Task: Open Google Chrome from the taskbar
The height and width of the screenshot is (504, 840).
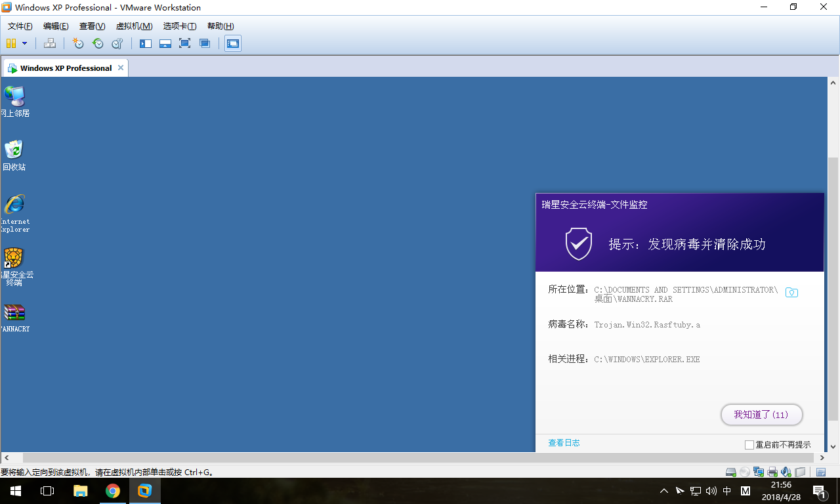Action: (x=113, y=491)
